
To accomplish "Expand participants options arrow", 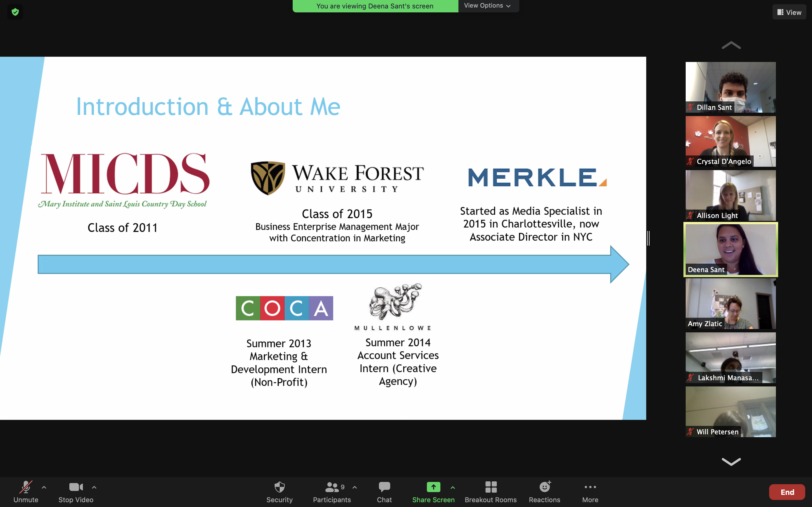I will pyautogui.click(x=355, y=487).
